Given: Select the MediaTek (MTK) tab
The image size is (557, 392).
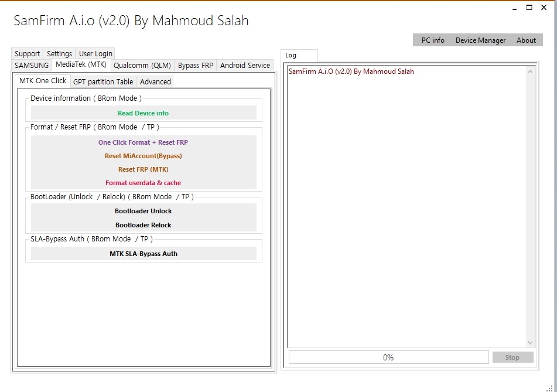Looking at the screenshot, I should tap(81, 64).
